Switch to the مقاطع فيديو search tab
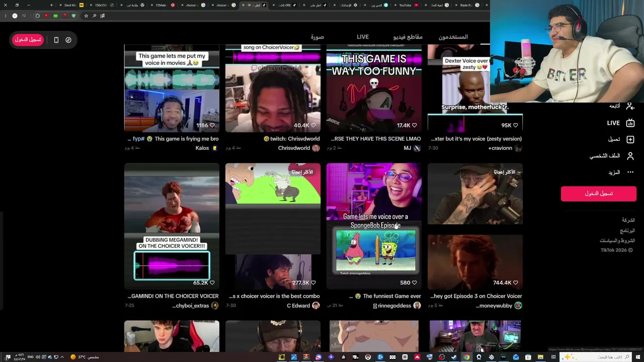Viewport: 644px width, 362px height. (x=408, y=37)
